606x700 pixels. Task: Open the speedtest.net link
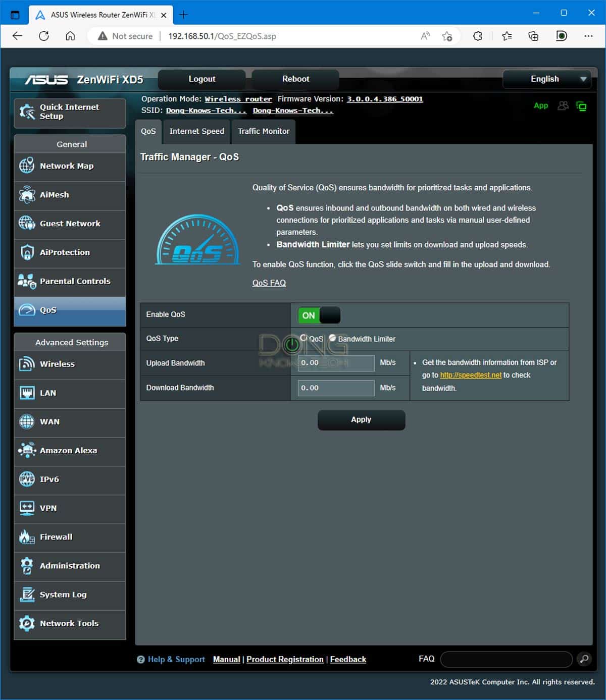tap(471, 375)
